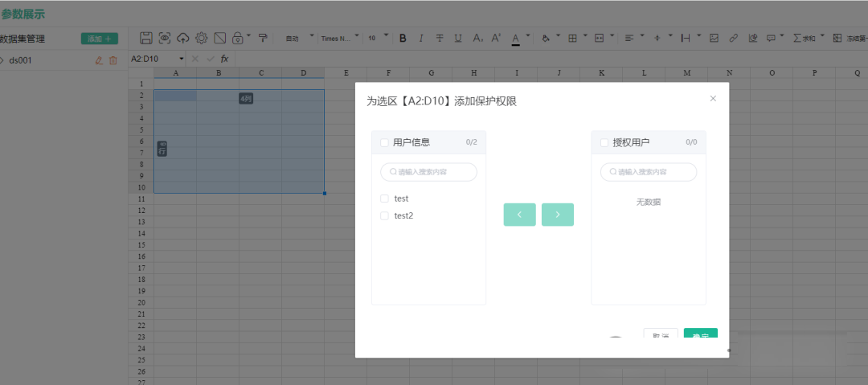Click the diagonal slash cell icon
Viewport: 868px width, 385px height.
point(219,38)
